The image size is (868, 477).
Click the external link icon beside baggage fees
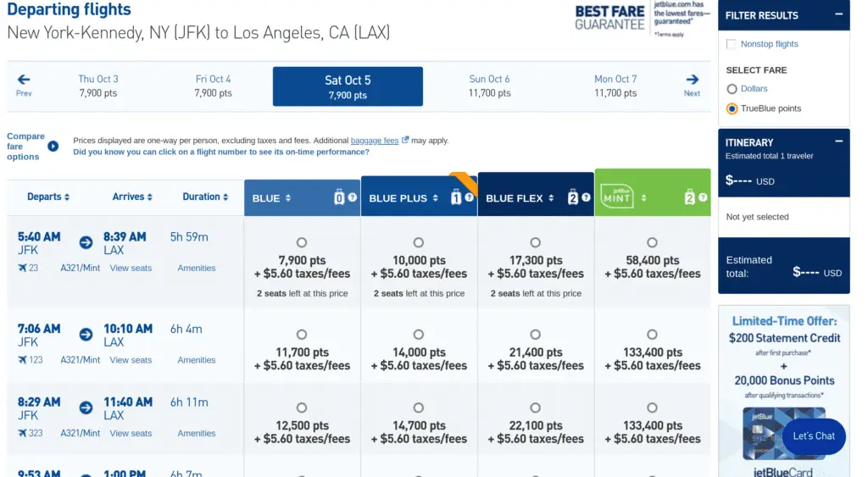click(404, 140)
